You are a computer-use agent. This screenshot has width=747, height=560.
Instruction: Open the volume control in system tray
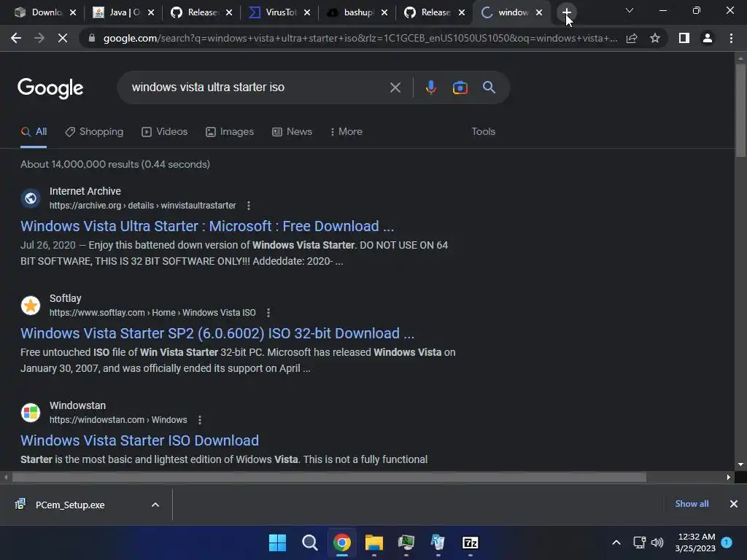point(657,542)
